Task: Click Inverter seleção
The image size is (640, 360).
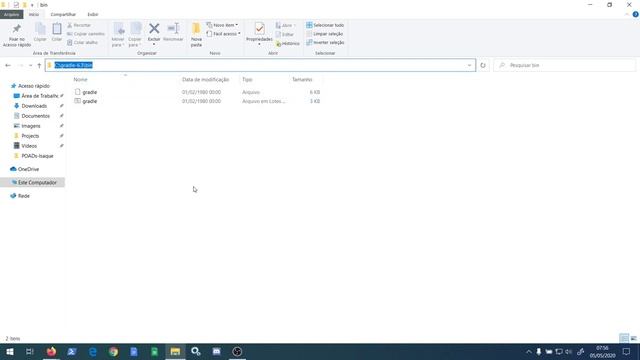Action: pos(325,42)
